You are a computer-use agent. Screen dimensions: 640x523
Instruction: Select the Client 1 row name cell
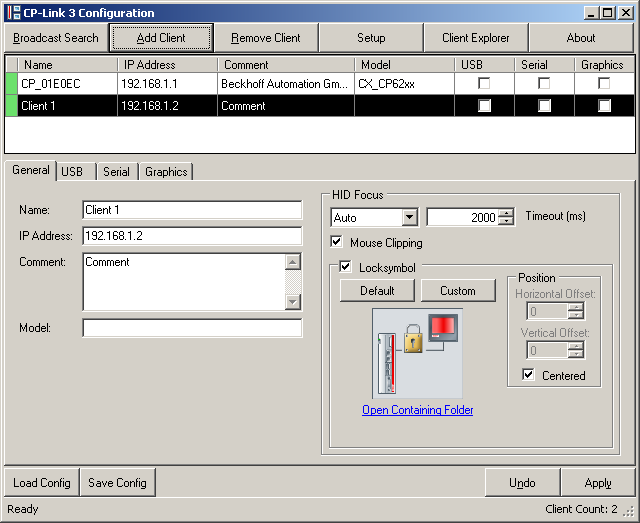click(x=67, y=106)
